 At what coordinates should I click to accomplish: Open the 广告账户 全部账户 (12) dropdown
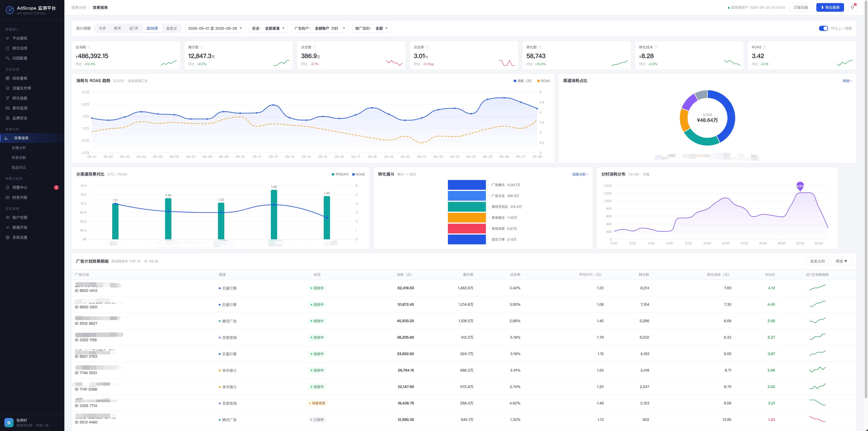[320, 28]
